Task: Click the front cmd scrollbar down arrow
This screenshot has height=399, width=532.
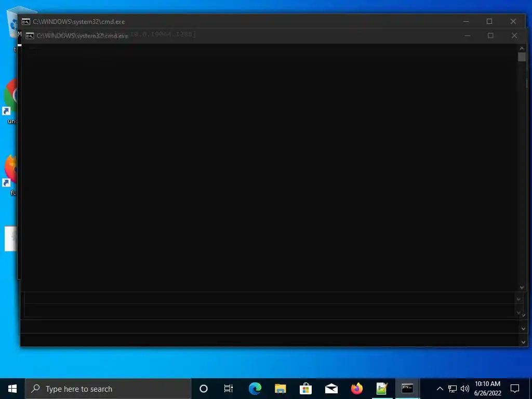Action: [x=522, y=287]
